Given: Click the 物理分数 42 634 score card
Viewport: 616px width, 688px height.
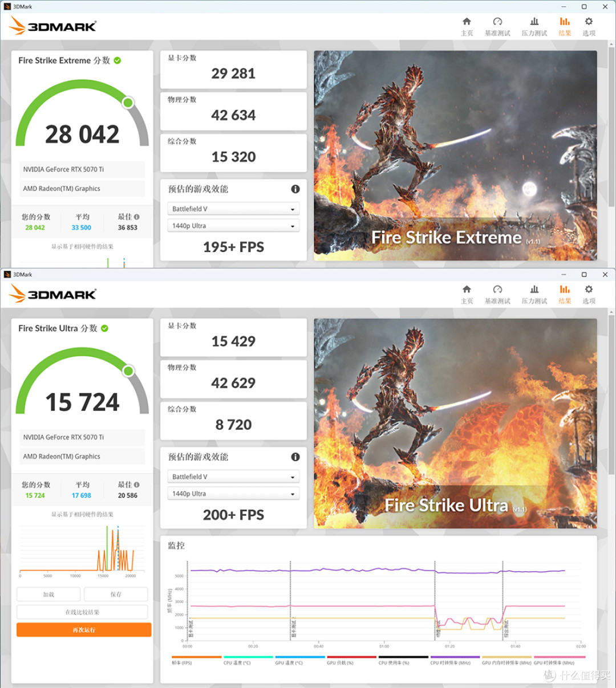Looking at the screenshot, I should pos(233,111).
